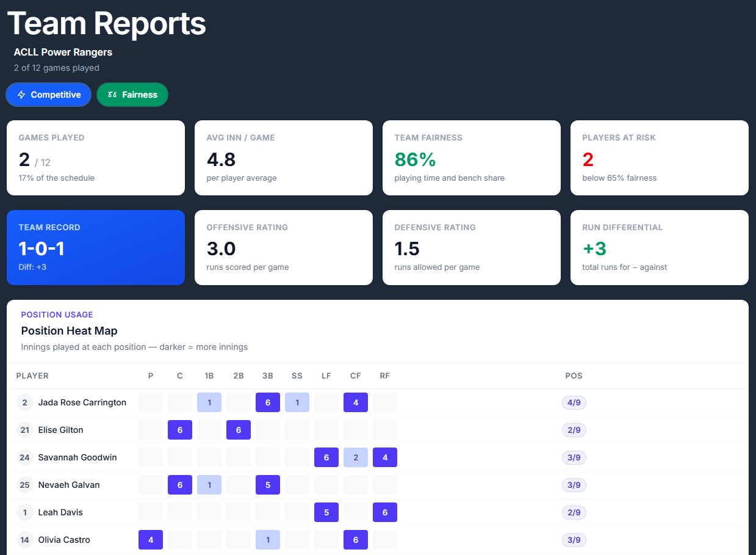Click jersey number 25 badge for Nevaeh
Viewport: 756px width, 555px height.
click(24, 485)
